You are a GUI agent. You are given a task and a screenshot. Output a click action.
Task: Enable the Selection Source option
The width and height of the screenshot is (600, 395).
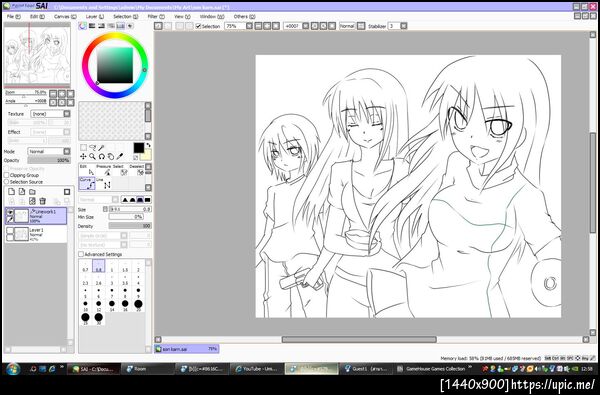tap(7, 182)
